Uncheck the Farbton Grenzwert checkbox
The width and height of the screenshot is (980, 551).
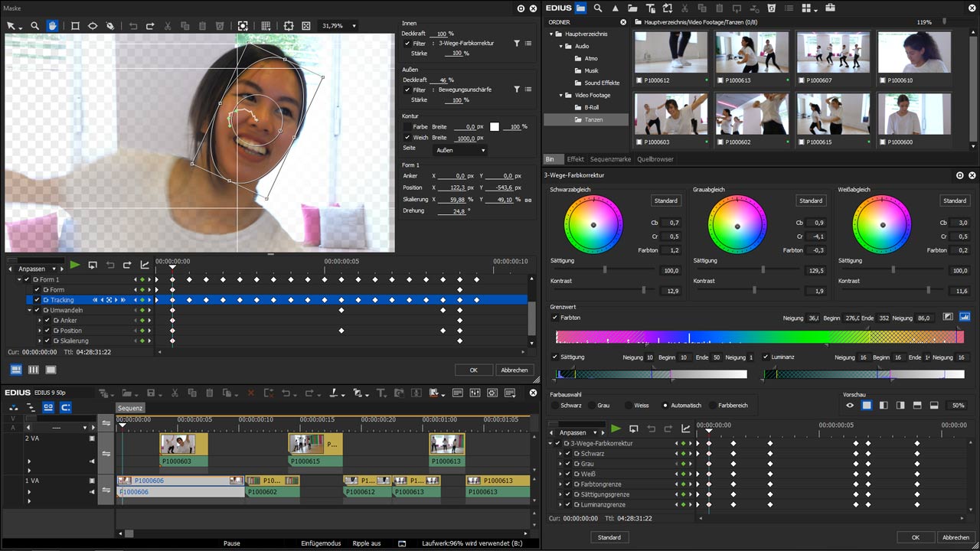click(555, 317)
